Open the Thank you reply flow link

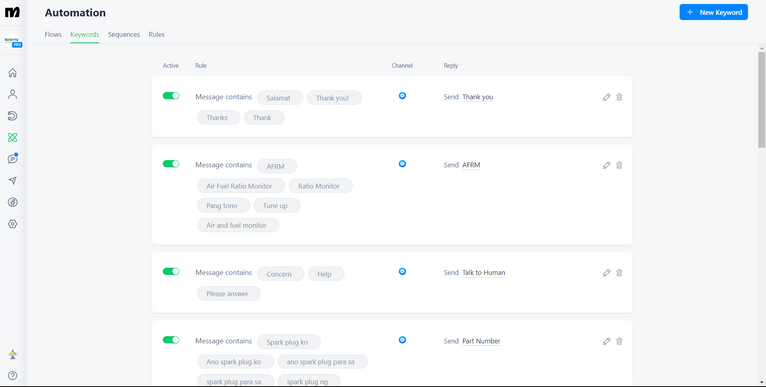click(x=478, y=97)
